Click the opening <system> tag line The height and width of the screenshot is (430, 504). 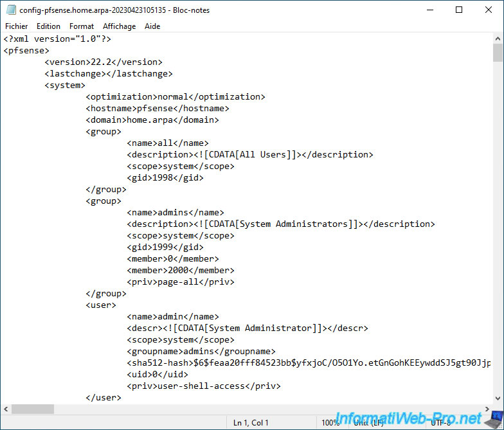pos(65,85)
